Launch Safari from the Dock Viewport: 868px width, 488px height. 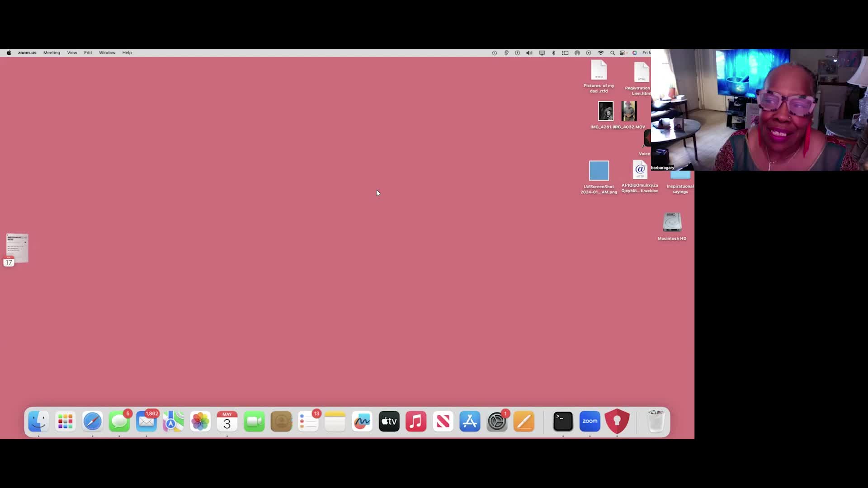pos(93,422)
